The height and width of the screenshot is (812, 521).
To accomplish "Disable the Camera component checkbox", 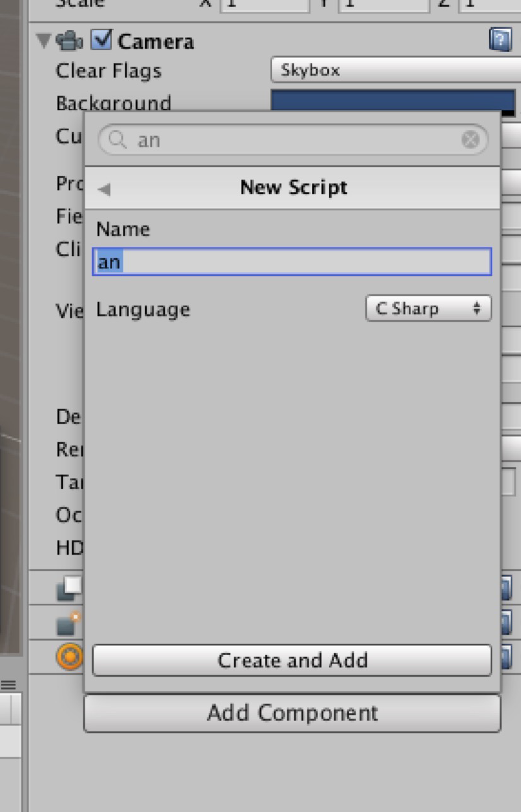I will coord(101,40).
